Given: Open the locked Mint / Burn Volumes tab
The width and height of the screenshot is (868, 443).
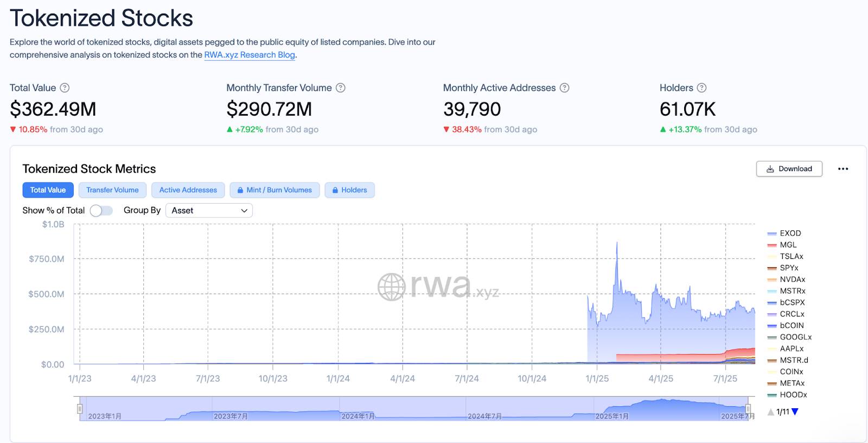Looking at the screenshot, I should click(x=275, y=190).
